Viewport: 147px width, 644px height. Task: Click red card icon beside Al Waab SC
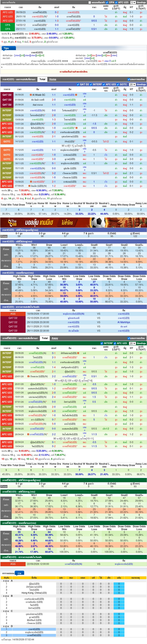[x=31, y=95]
